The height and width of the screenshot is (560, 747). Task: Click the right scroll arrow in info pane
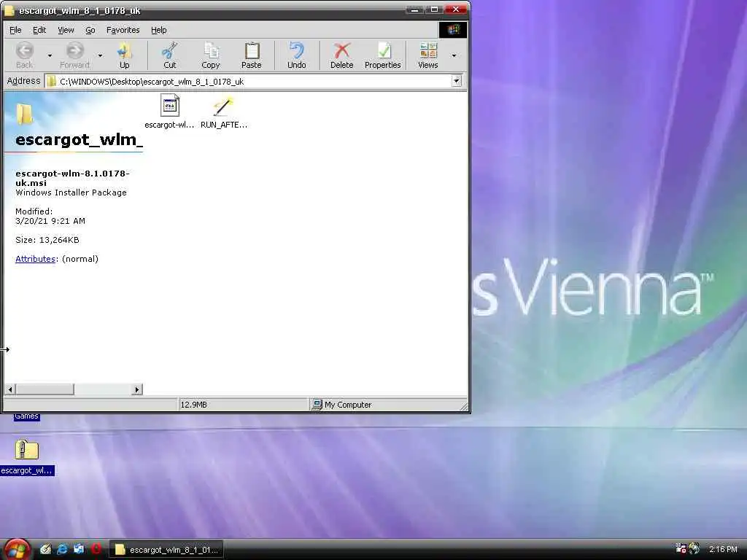137,389
